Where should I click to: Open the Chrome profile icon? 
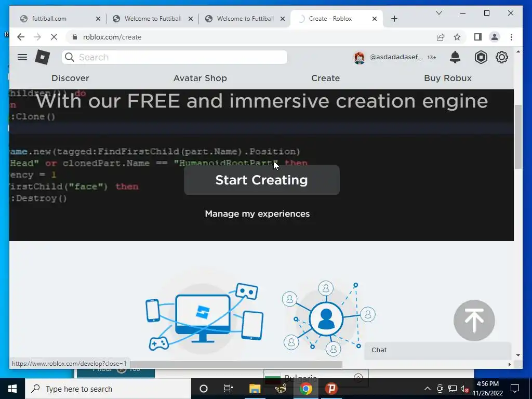point(495,37)
